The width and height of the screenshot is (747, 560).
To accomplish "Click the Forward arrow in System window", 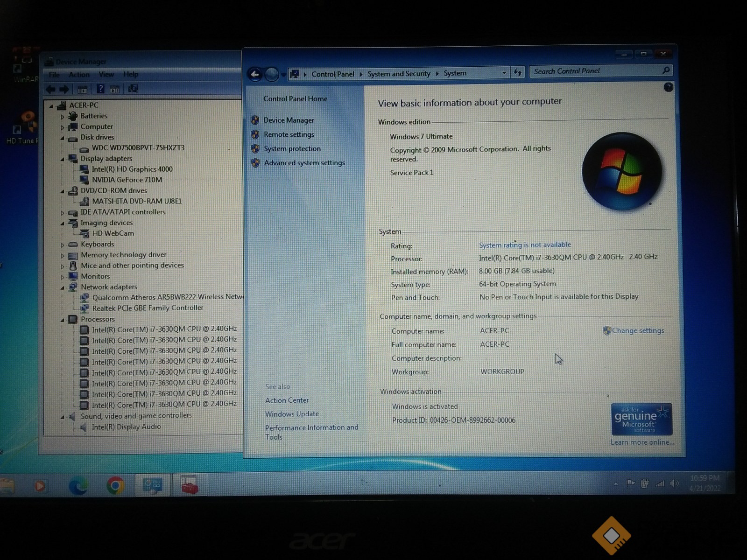I will pos(271,74).
